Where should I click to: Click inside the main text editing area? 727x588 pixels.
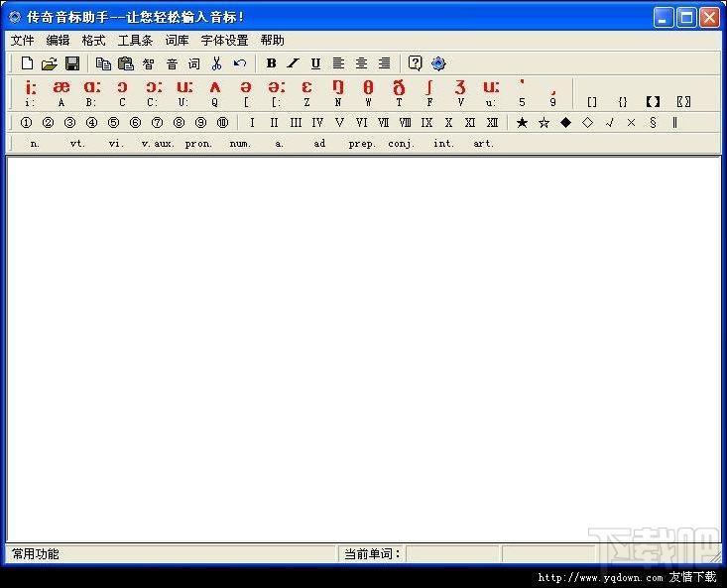click(363, 349)
